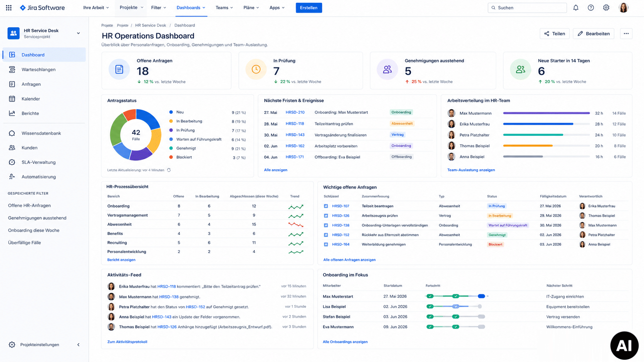Viewport: 644px width, 362px height.
Task: Collapse the sidebar with the arrow
Action: pyautogui.click(x=79, y=345)
